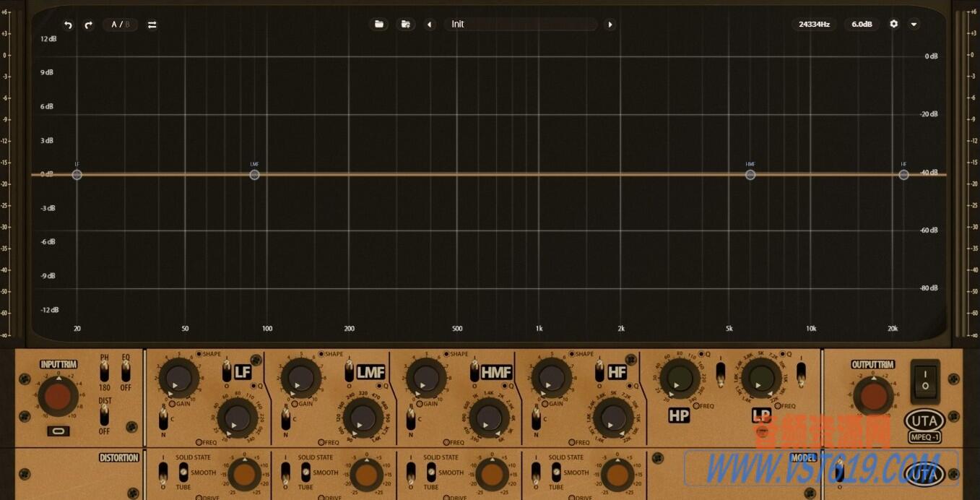Click the UTA MPEQ-1 logo badge
Image resolution: width=980 pixels, height=500 pixels.
tap(924, 426)
